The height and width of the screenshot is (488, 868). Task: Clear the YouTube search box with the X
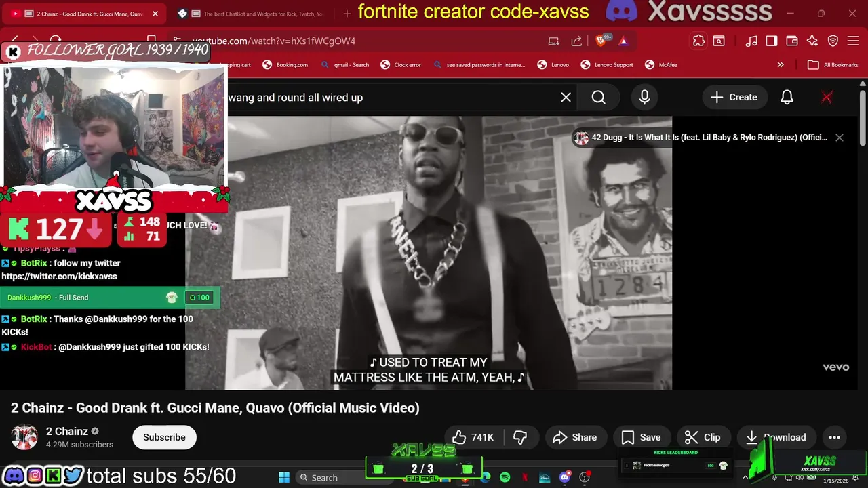pyautogui.click(x=566, y=98)
